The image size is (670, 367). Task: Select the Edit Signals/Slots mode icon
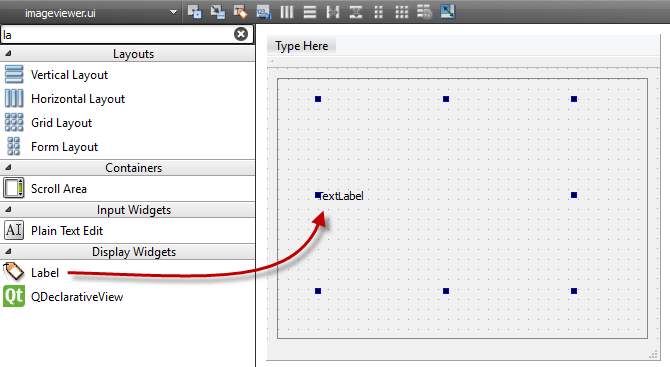(217, 12)
